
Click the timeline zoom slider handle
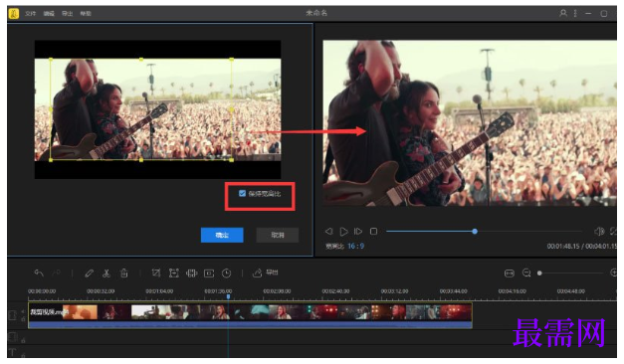tap(539, 273)
